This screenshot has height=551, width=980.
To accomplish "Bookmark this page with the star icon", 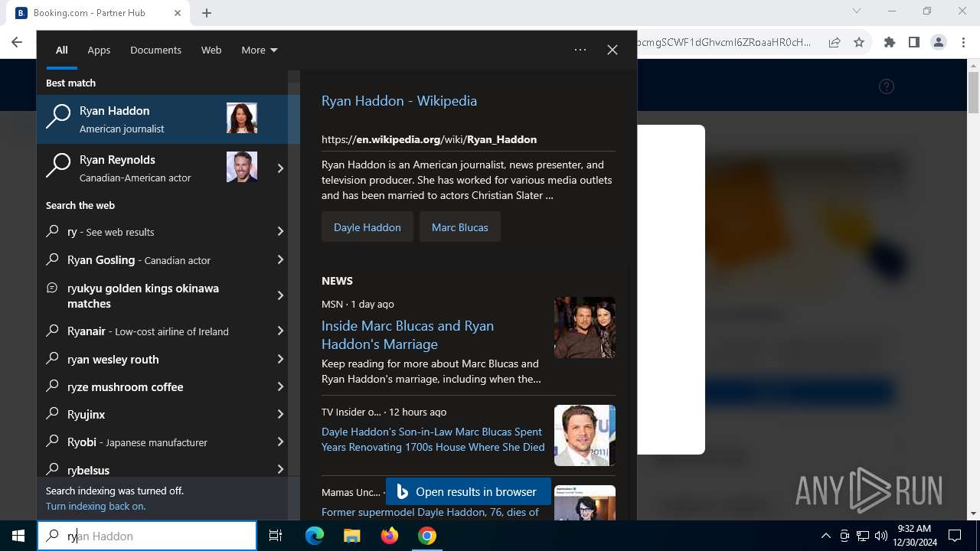I will coord(859,42).
